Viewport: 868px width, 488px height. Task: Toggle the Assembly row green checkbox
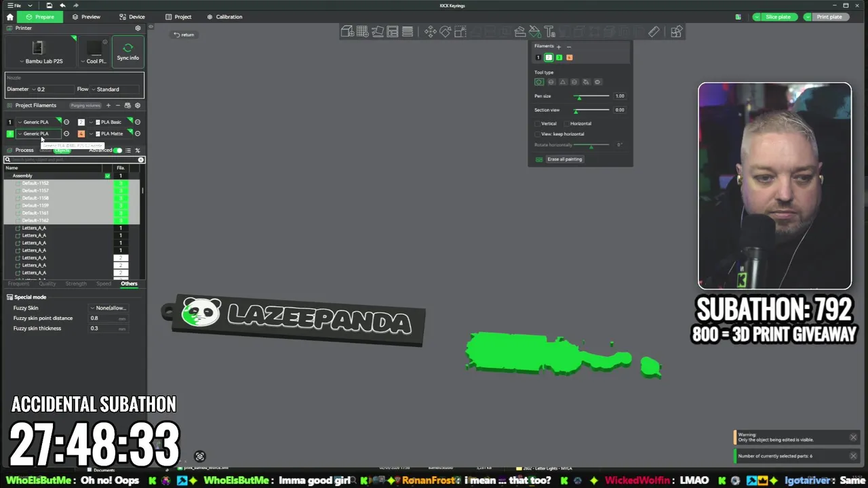pos(107,176)
